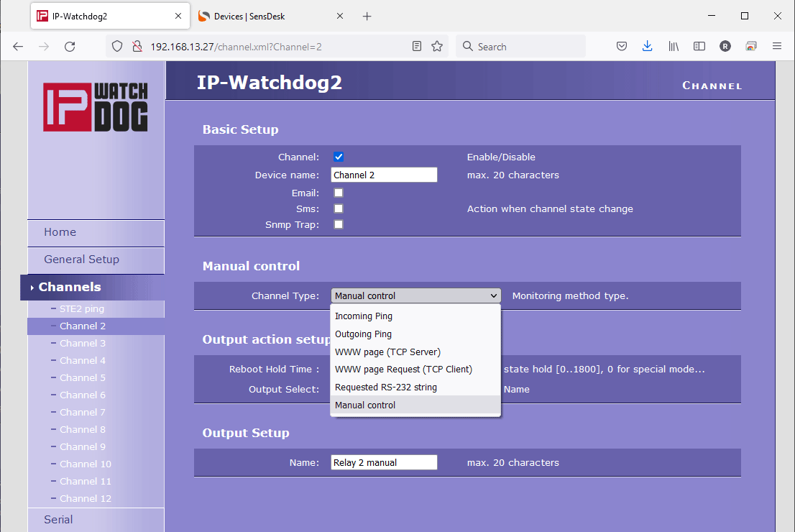Click the browser reload icon
The height and width of the screenshot is (532, 795).
pyautogui.click(x=70, y=47)
